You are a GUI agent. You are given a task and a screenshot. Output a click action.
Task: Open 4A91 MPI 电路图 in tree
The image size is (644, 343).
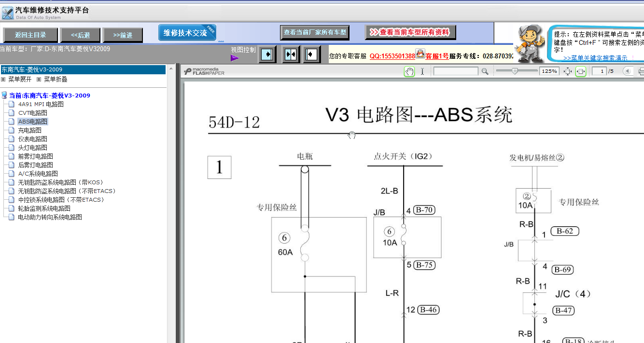point(41,104)
